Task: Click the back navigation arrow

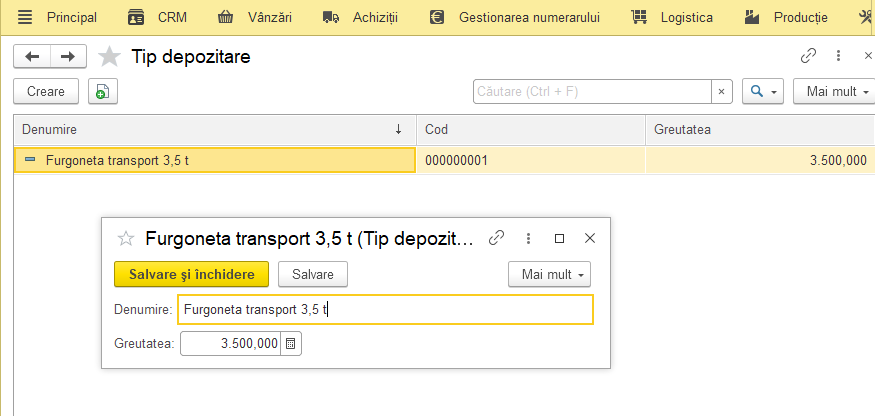Action: click(32, 56)
